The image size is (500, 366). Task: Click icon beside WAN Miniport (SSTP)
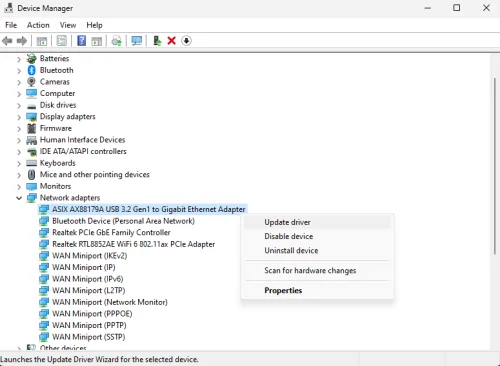[44, 337]
